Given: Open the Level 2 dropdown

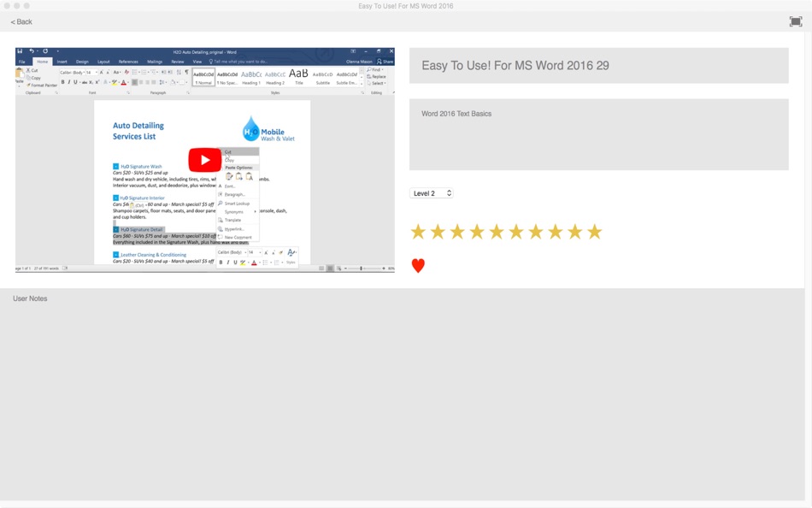Looking at the screenshot, I should click(x=432, y=193).
